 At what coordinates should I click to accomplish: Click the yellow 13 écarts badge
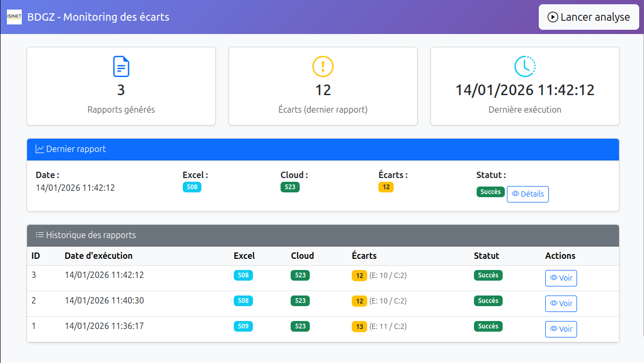point(359,326)
